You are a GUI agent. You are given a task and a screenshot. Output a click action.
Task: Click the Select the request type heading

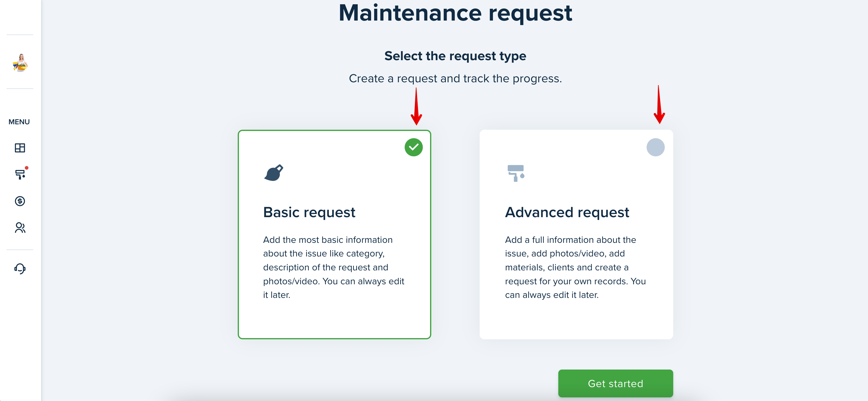click(455, 56)
